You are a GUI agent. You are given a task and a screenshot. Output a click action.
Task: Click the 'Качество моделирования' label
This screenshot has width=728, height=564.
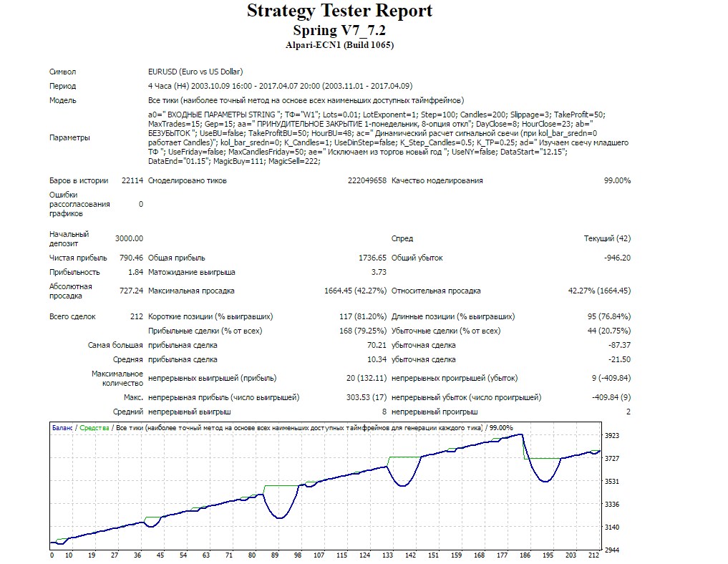(x=437, y=180)
